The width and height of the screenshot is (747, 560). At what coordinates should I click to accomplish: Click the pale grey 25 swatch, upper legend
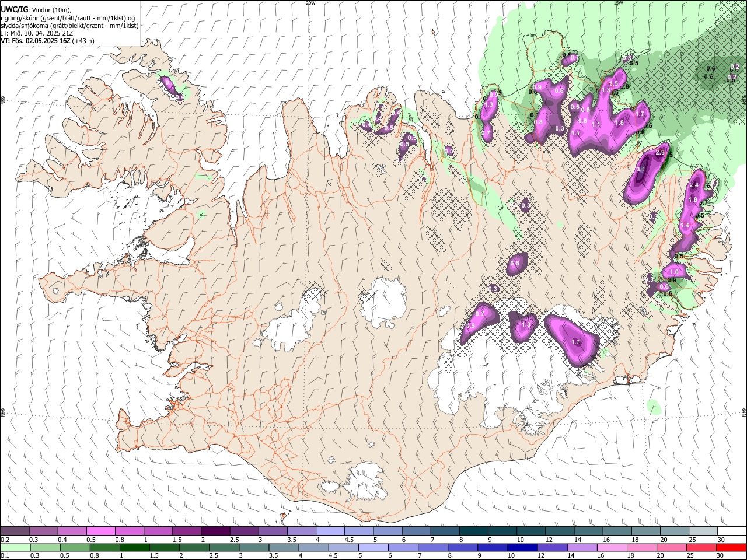click(702, 531)
